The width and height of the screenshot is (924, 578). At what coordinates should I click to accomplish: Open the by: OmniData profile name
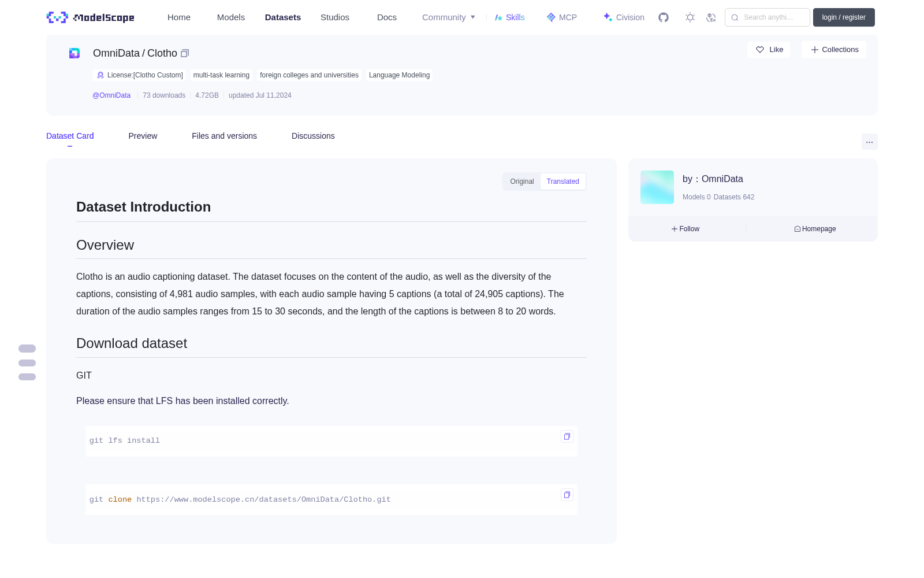[x=713, y=179]
